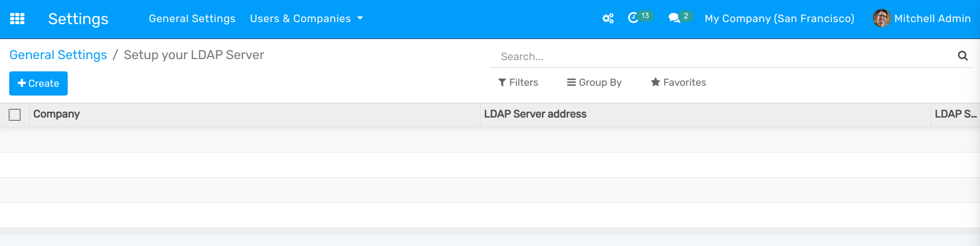The width and height of the screenshot is (980, 246).
Task: Click the truncated LDAP S... column header
Action: (955, 115)
